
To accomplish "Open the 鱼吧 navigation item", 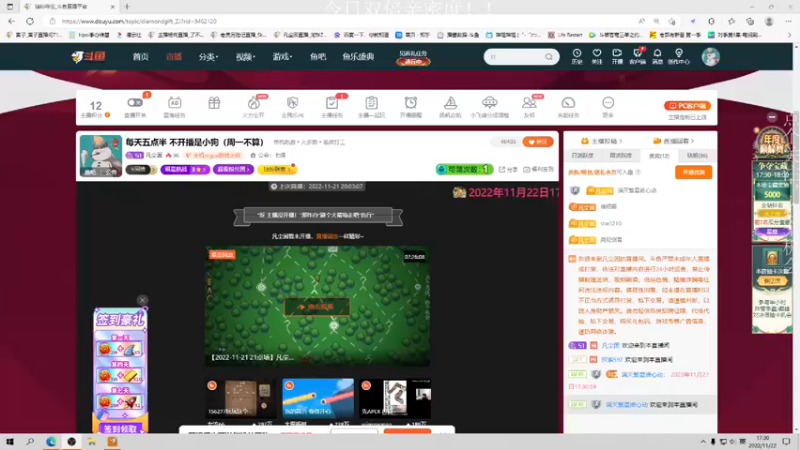I will pos(318,57).
